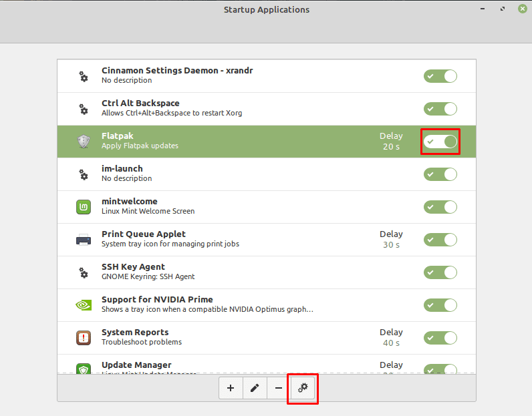Click the add startup application plus button
Screen dimensions: 532x416
(x=231, y=388)
